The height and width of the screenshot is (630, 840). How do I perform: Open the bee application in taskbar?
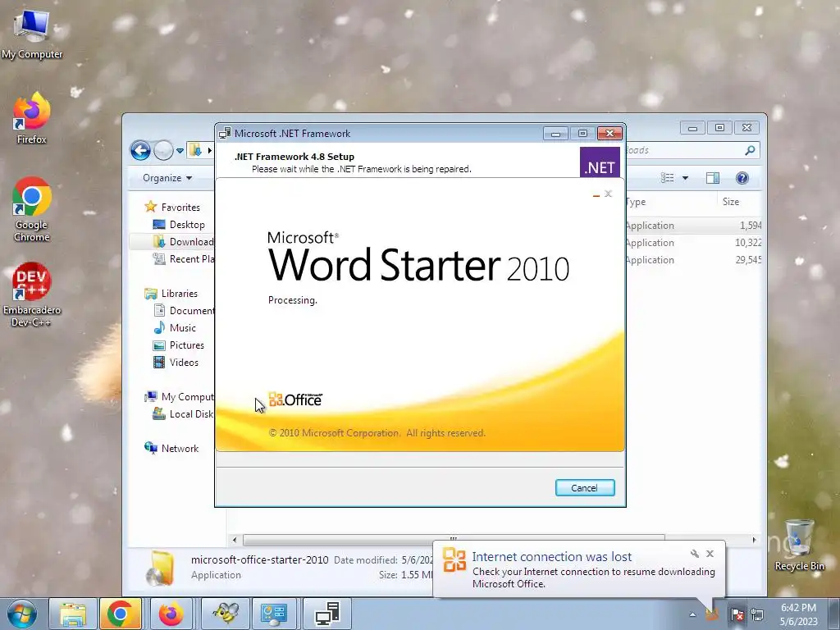pyautogui.click(x=226, y=614)
